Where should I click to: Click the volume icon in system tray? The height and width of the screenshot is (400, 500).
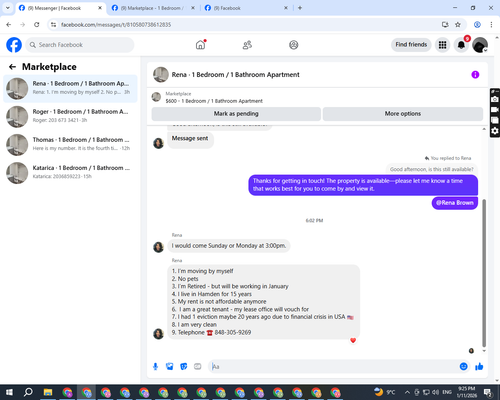(436, 392)
